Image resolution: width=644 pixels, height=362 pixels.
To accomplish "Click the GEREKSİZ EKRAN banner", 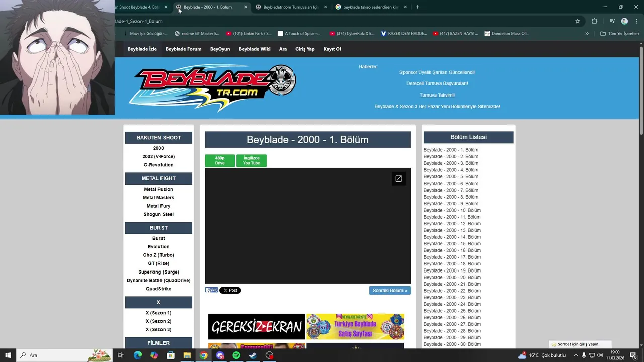I will [257, 327].
